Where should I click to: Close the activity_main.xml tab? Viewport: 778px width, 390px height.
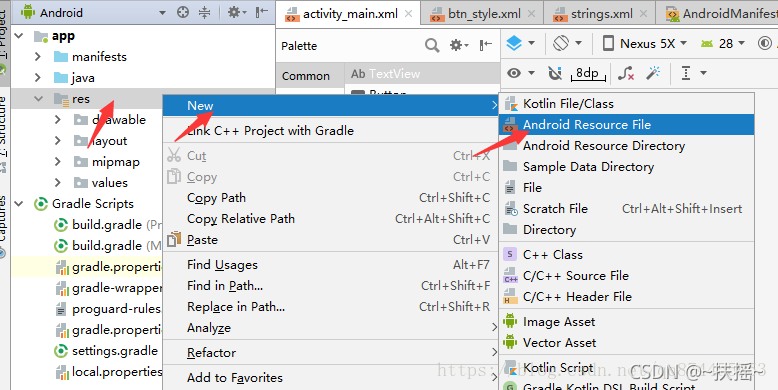point(408,14)
